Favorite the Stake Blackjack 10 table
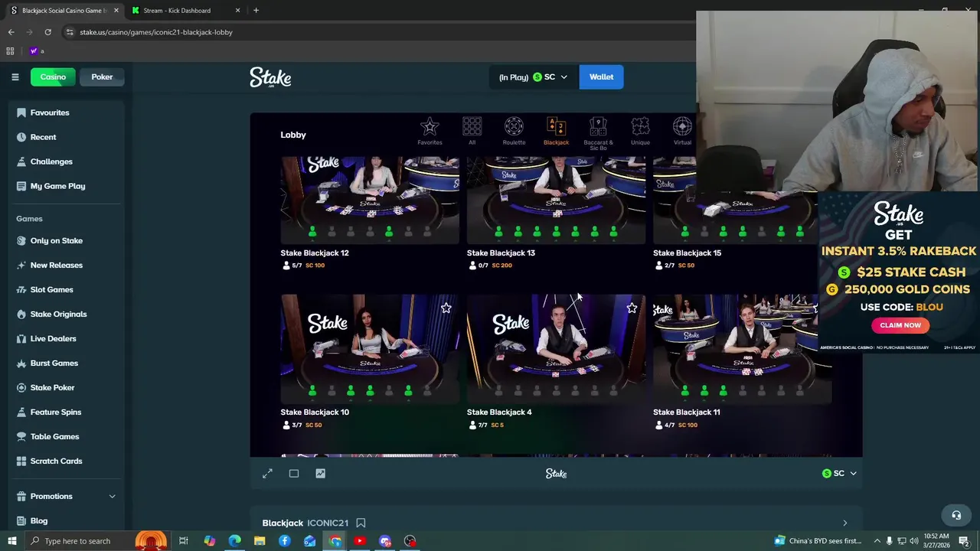Screen dimensions: 980x551 coord(446,308)
